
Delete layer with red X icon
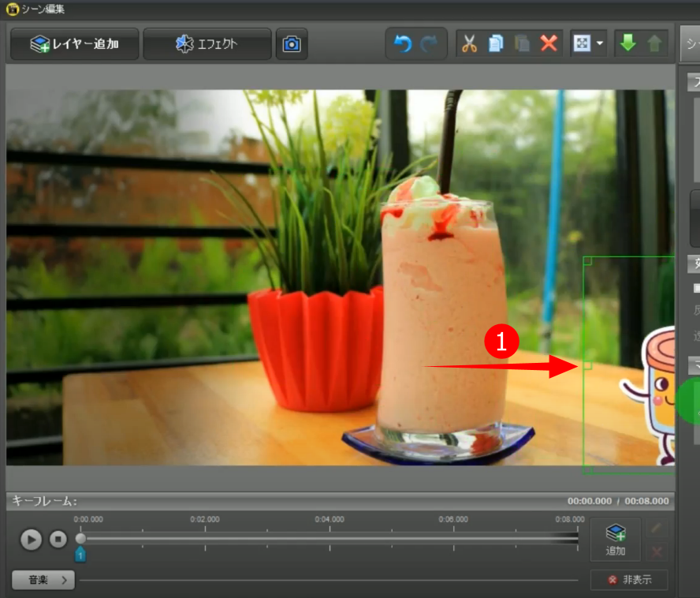[x=549, y=44]
